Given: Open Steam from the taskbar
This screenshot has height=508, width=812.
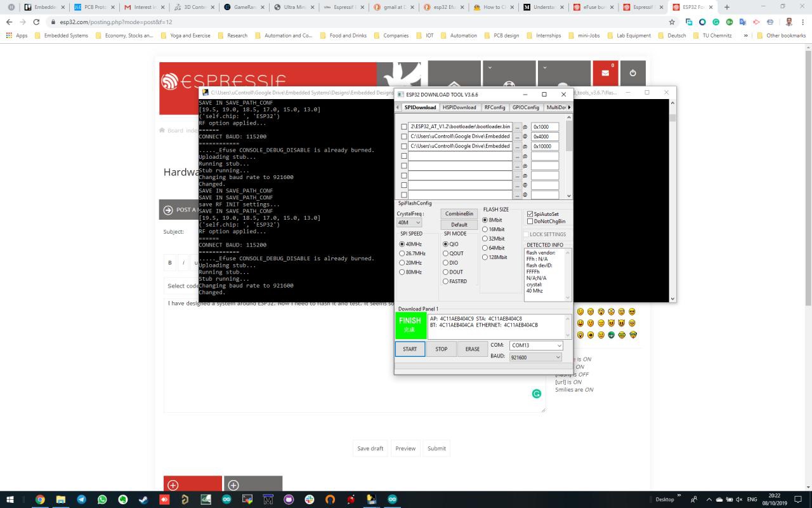Looking at the screenshot, I should click(143, 500).
